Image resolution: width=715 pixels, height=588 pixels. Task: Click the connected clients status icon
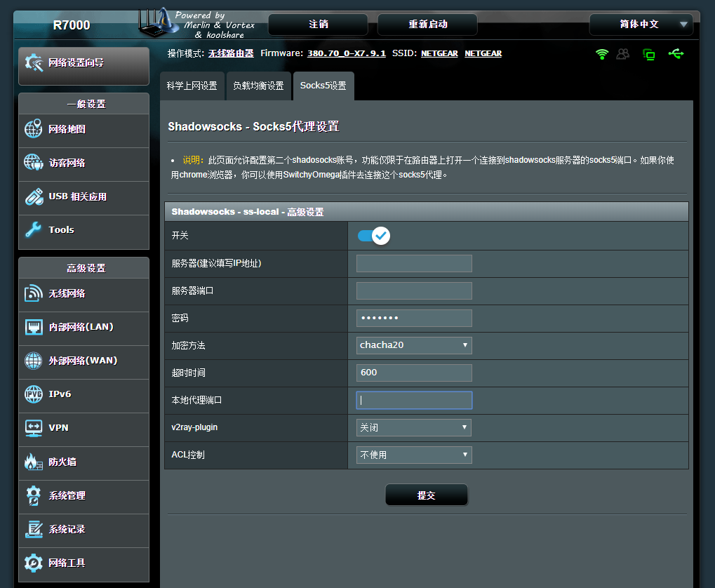(x=622, y=54)
